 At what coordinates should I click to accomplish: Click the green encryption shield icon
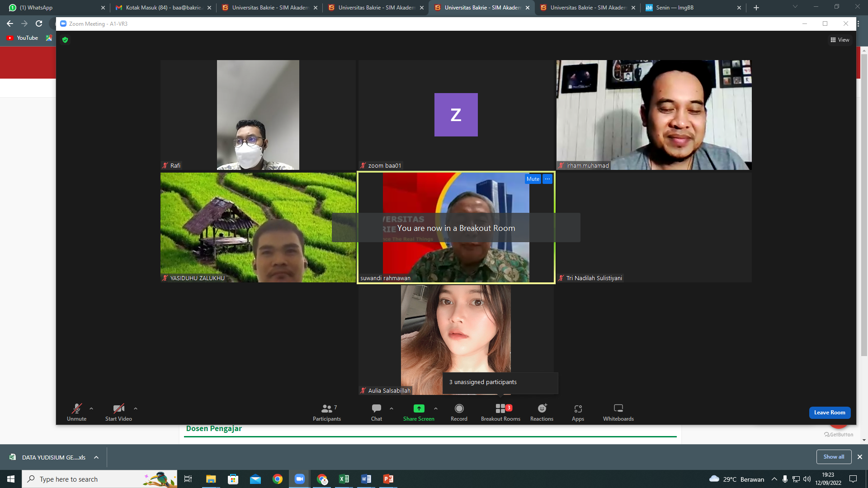point(65,40)
